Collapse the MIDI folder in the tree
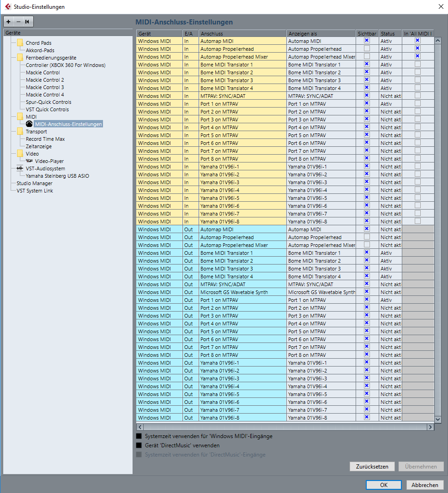This screenshot has width=448, height=493. tap(20, 117)
